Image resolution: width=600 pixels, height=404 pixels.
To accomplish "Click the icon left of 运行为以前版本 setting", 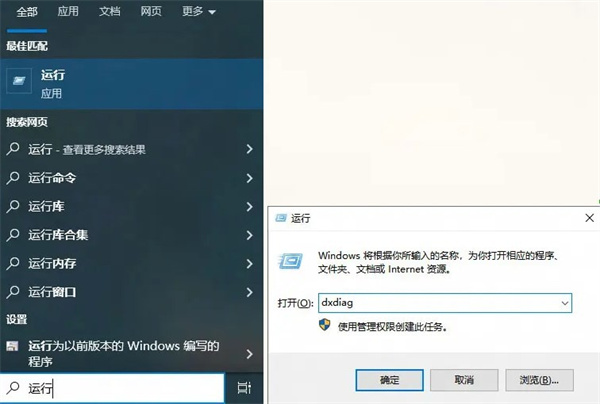I will coord(12,346).
